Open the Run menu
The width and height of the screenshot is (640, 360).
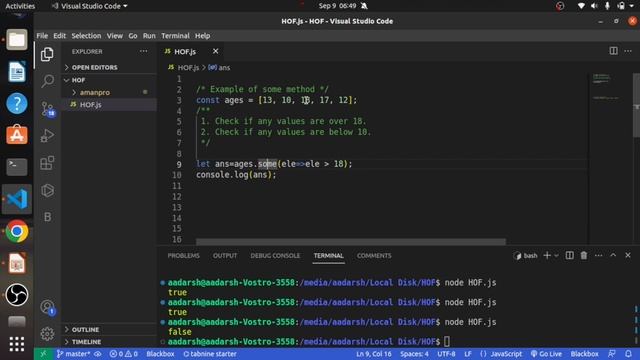[x=149, y=36]
